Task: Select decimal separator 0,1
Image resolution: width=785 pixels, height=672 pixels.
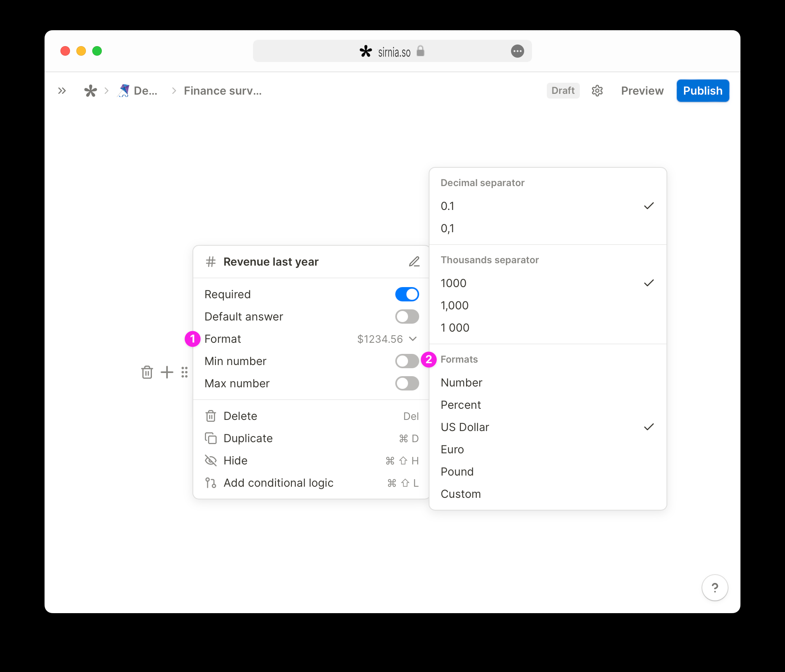Action: [x=548, y=228]
